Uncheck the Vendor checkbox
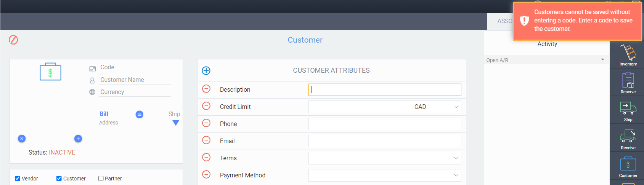644x185 pixels. (17, 179)
